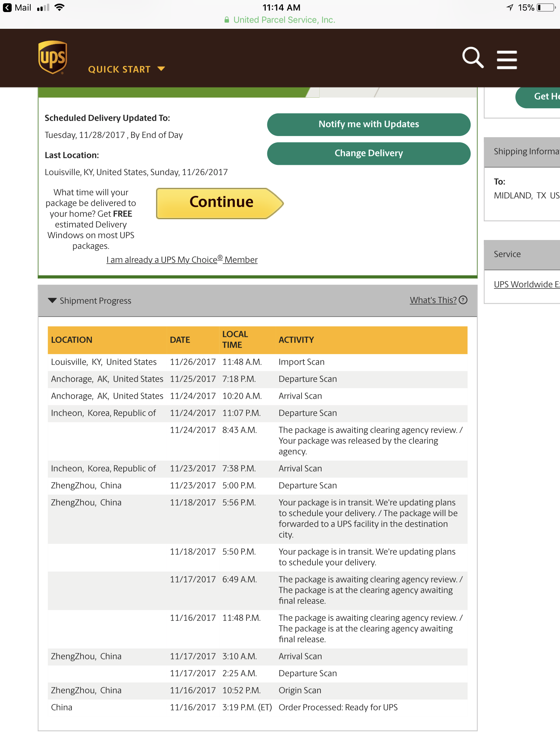Select the MIDLAND, TX destination text
Image resolution: width=560 pixels, height=747 pixels.
[x=526, y=196]
